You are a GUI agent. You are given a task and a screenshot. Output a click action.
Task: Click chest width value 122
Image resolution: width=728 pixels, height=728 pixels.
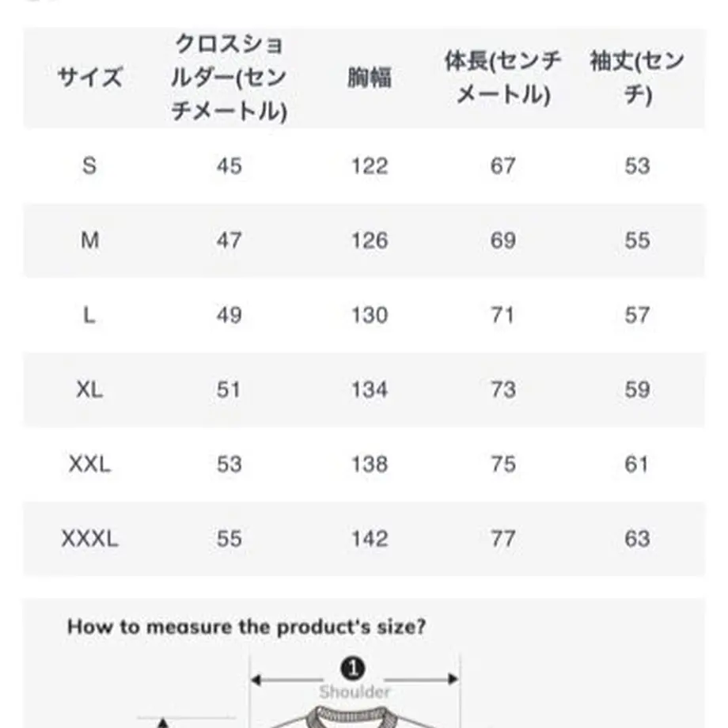pyautogui.click(x=370, y=166)
